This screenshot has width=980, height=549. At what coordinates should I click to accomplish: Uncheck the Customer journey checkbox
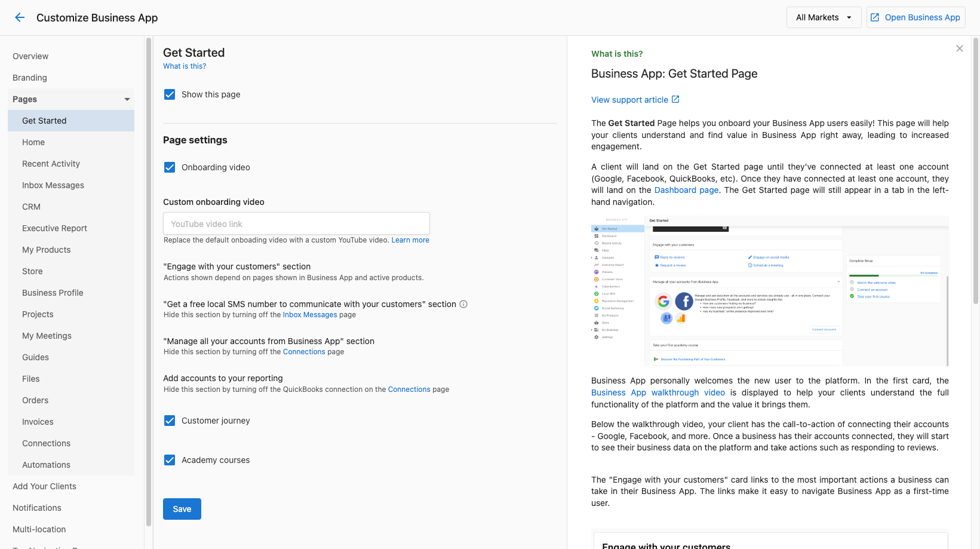(170, 421)
